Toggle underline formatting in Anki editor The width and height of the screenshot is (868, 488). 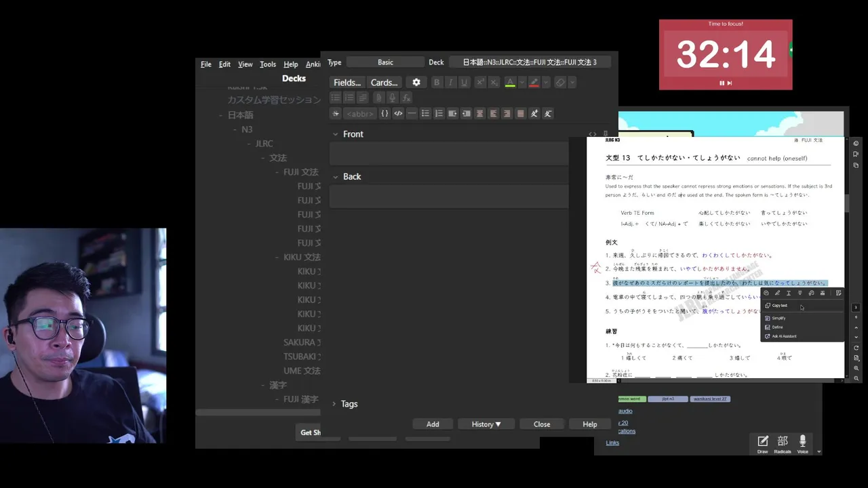tap(464, 83)
